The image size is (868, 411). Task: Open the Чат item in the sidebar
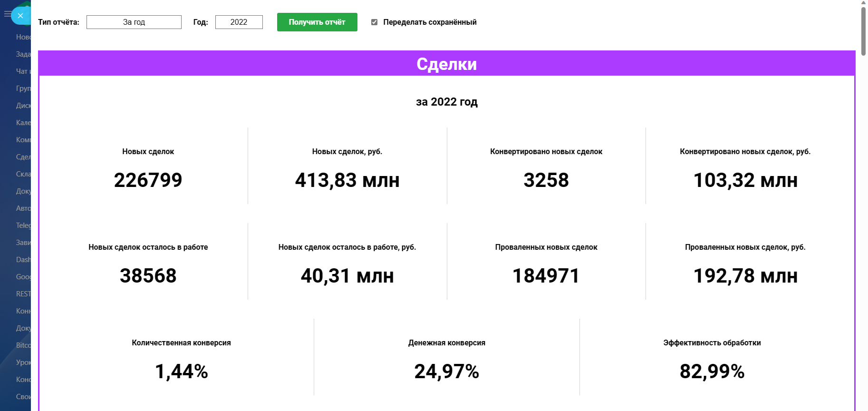[x=23, y=71]
